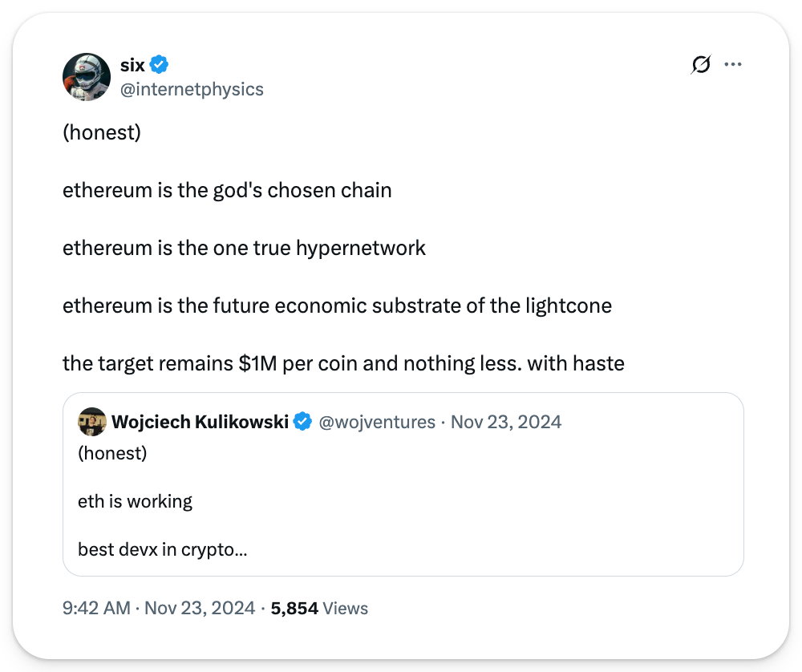Click six's verified blue checkmark badge
The width and height of the screenshot is (802, 672).
click(159, 65)
